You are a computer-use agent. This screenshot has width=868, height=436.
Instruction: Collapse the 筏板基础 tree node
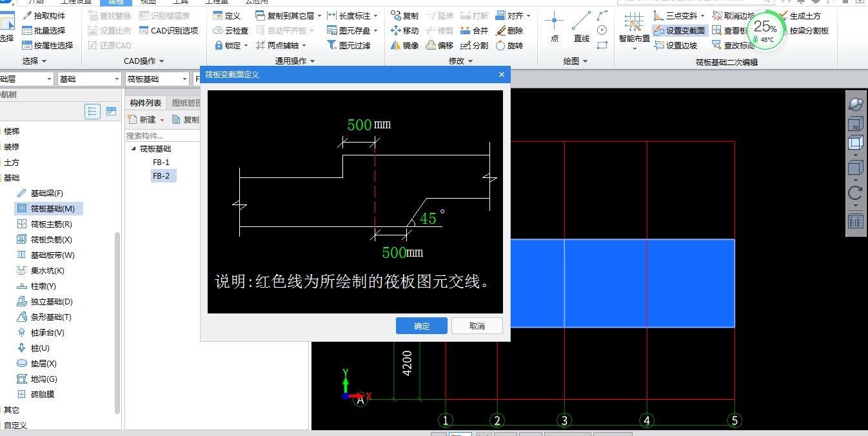click(x=133, y=149)
